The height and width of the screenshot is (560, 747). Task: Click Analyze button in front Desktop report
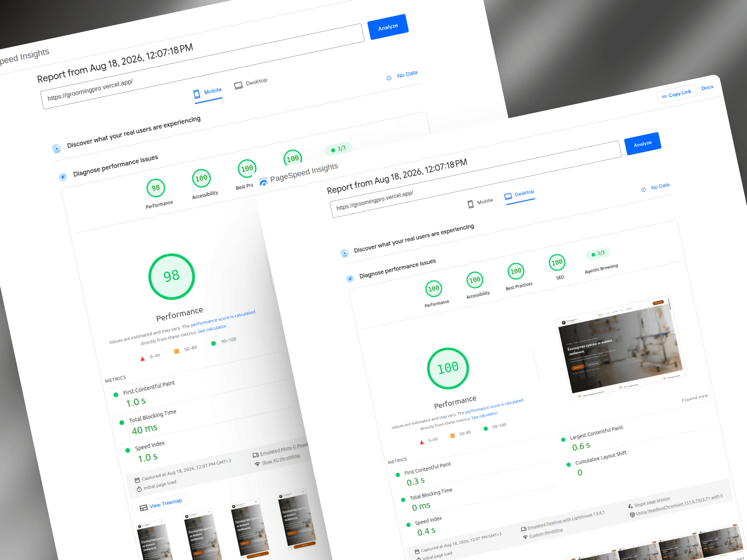[643, 143]
